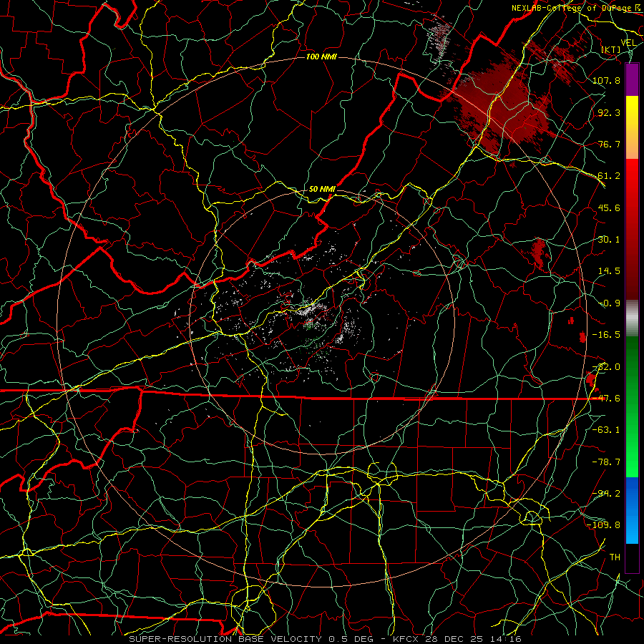This screenshot has height=644, width=644.
Task: Click the -94.2 velocity scale value
Action: 606,494
